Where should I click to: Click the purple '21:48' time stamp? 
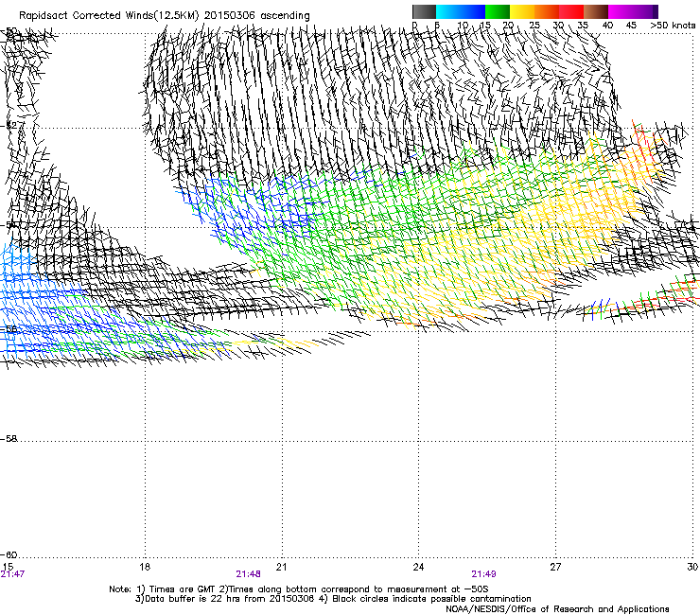(248, 574)
